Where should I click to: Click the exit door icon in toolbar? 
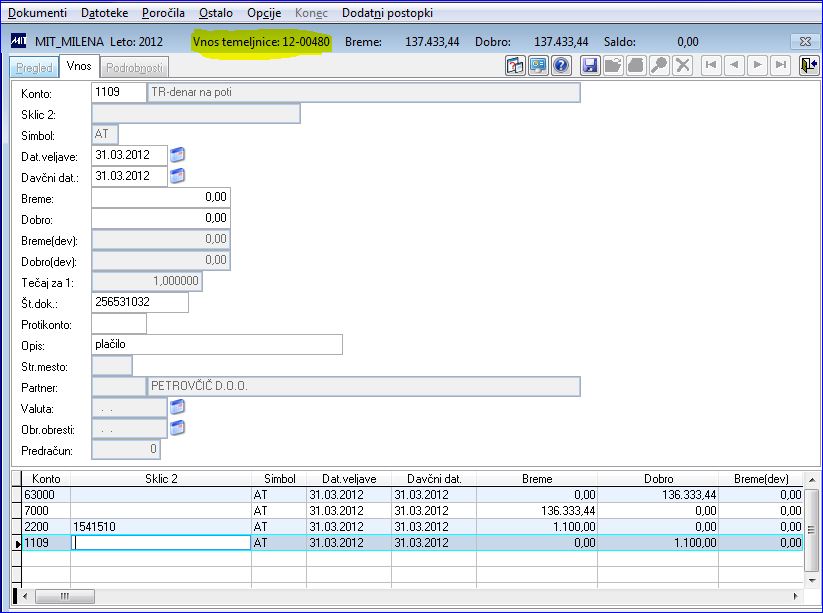(x=808, y=66)
